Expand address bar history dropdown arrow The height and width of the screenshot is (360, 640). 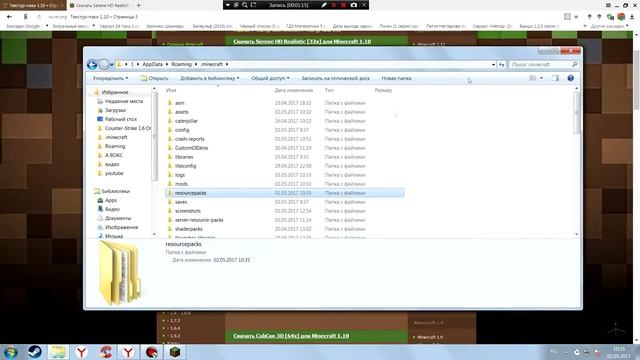(493, 64)
